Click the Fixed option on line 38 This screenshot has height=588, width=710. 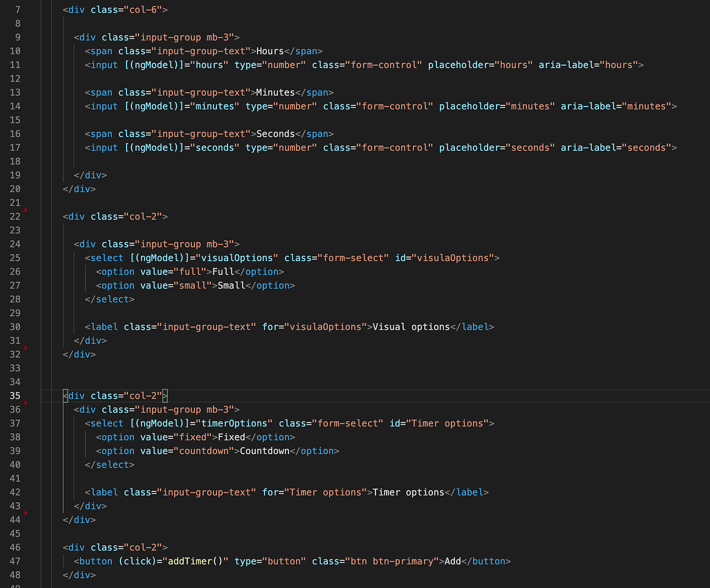pos(231,437)
